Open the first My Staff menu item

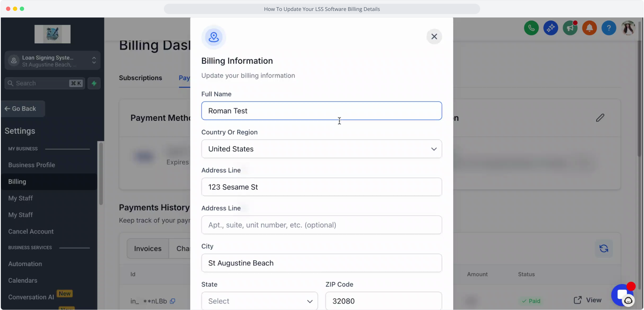(x=20, y=198)
